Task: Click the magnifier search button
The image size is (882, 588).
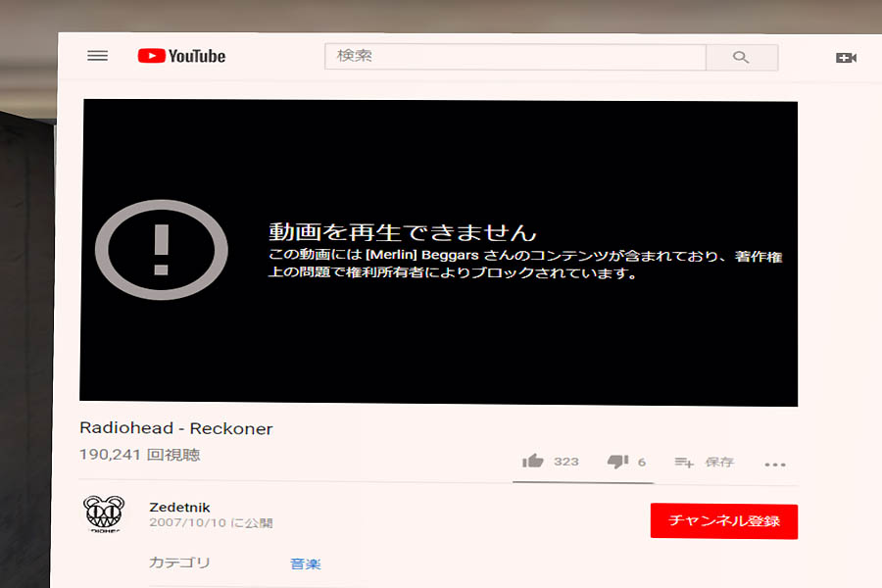Action: [x=742, y=57]
